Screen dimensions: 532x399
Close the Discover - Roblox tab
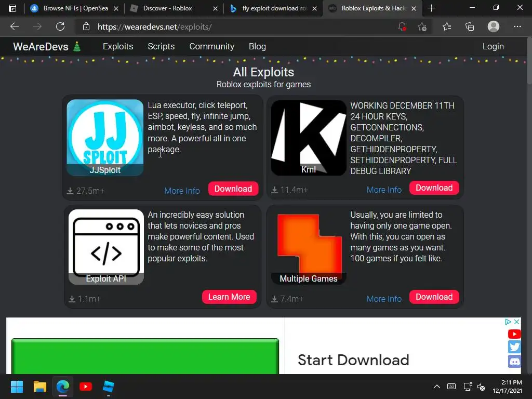pyautogui.click(x=215, y=8)
